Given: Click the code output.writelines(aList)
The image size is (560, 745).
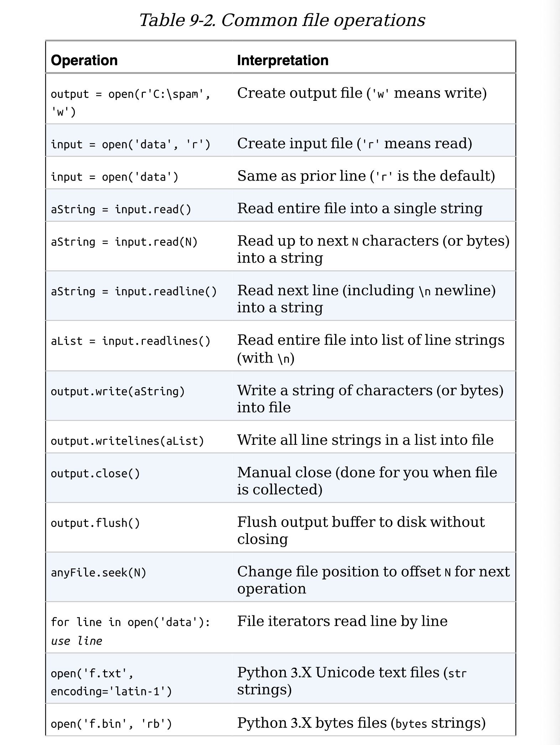Looking at the screenshot, I should tap(128, 441).
